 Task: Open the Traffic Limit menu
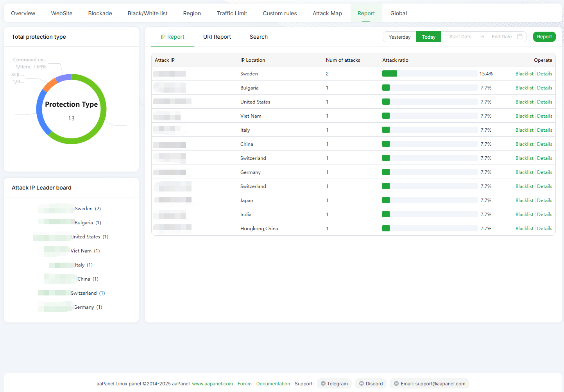232,13
